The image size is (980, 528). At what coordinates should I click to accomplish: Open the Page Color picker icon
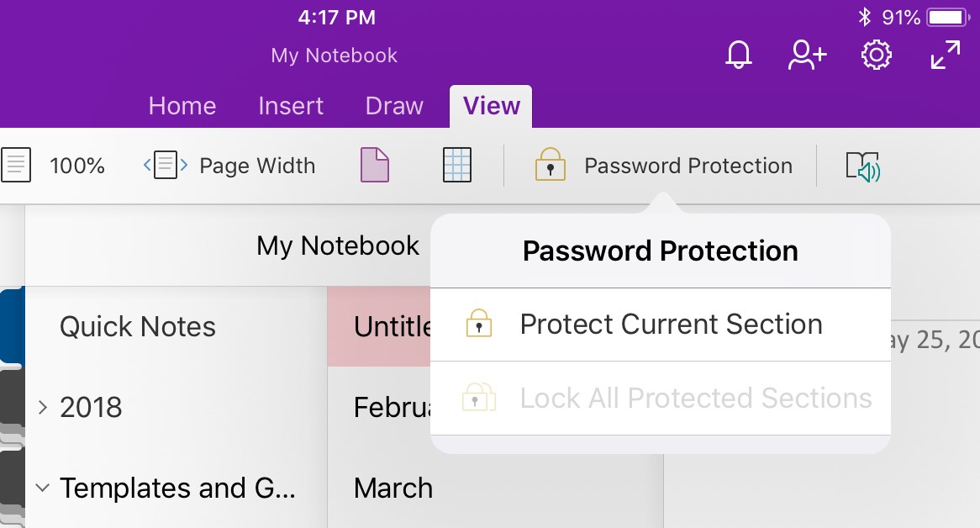point(373,165)
